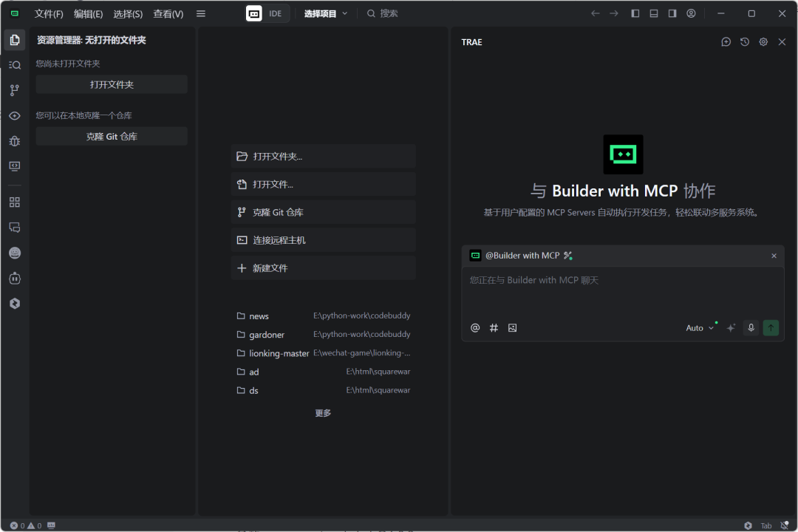Open errors and warnings in the status bar
The height and width of the screenshot is (532, 798).
(26, 525)
